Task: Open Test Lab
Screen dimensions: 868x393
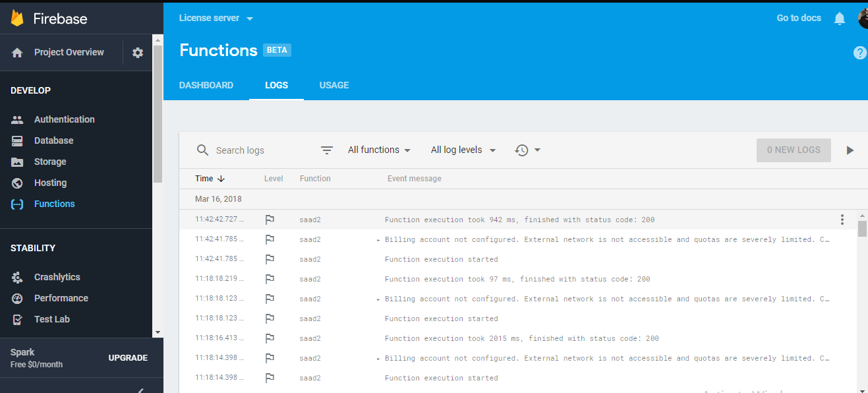Action: pos(51,318)
